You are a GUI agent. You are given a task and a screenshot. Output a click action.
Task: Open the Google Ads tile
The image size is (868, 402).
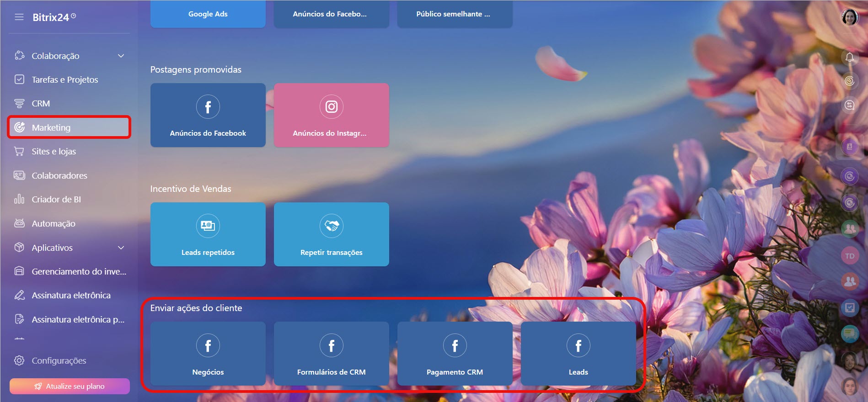(x=208, y=14)
